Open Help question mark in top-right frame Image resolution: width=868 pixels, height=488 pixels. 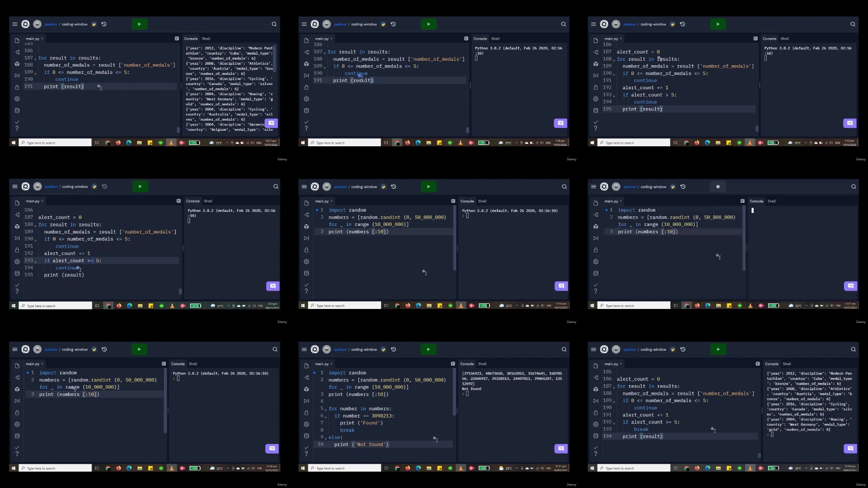(x=596, y=128)
